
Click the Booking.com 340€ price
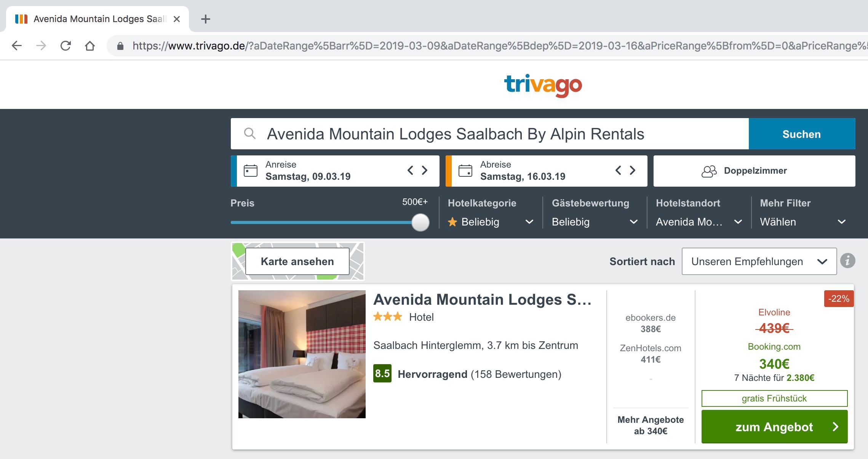pyautogui.click(x=774, y=364)
